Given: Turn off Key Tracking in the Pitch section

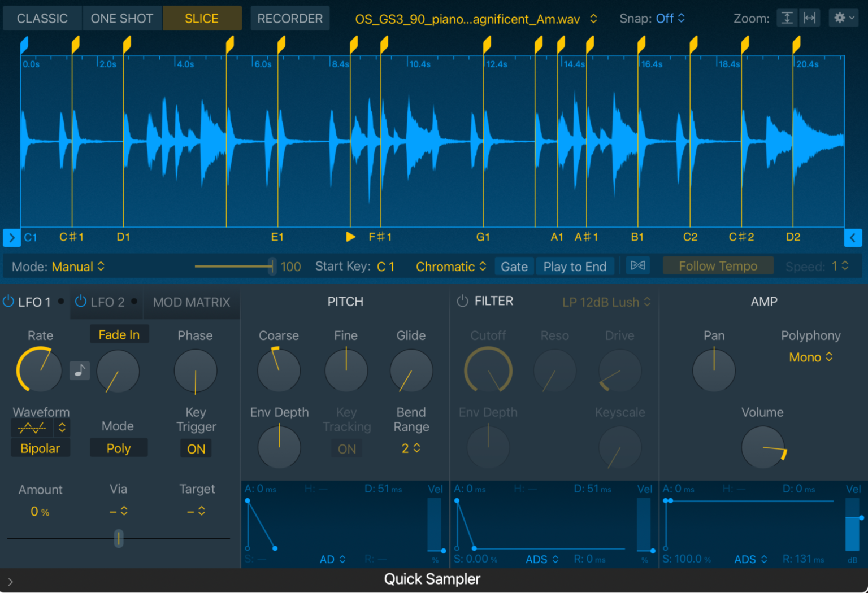Looking at the screenshot, I should click(346, 448).
